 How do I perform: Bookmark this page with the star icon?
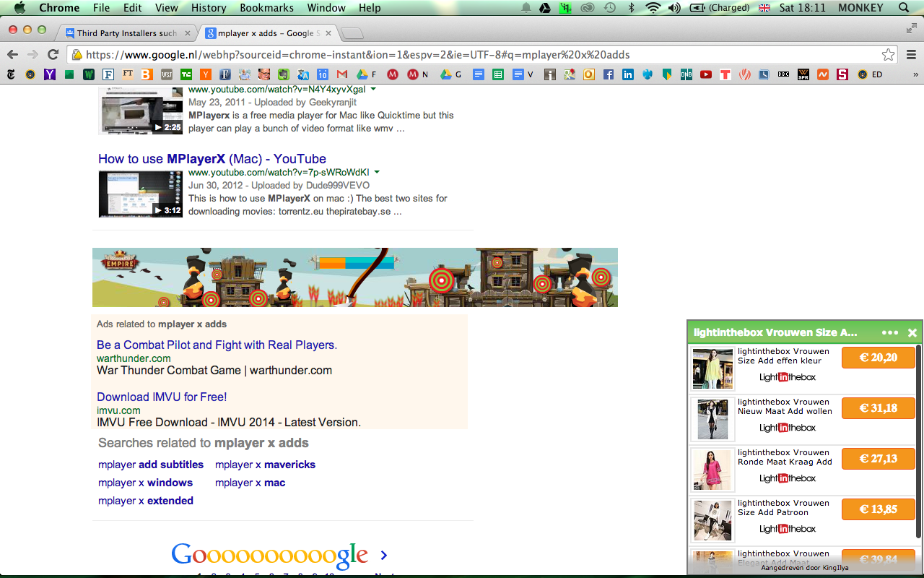click(889, 55)
